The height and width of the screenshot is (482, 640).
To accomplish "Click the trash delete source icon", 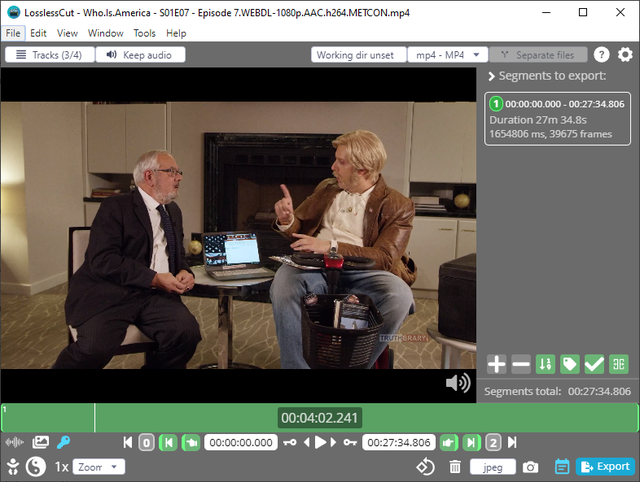I will [455, 467].
